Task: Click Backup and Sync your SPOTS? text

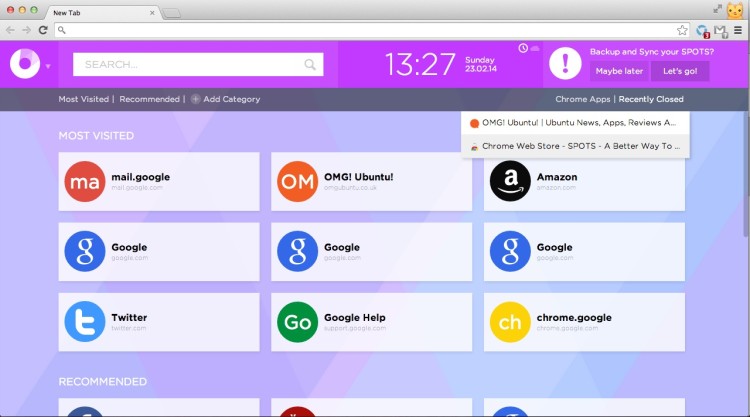Action: (651, 52)
